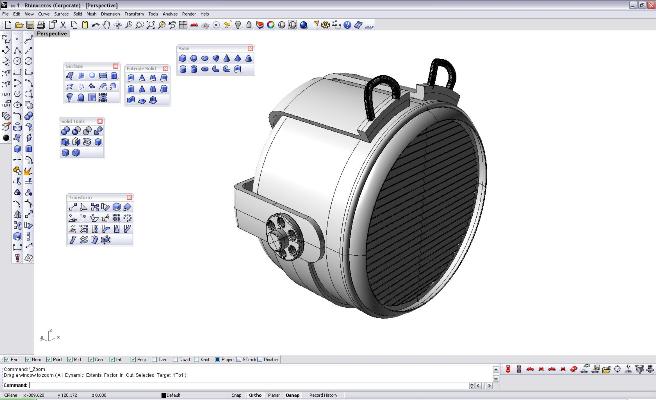
Task: Toggle Ortho in the status bar
Action: 255,395
